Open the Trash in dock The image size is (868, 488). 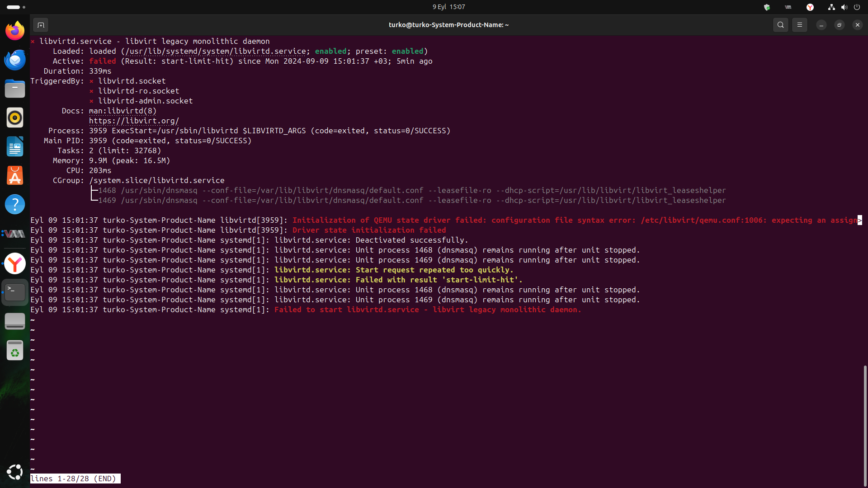click(15, 350)
